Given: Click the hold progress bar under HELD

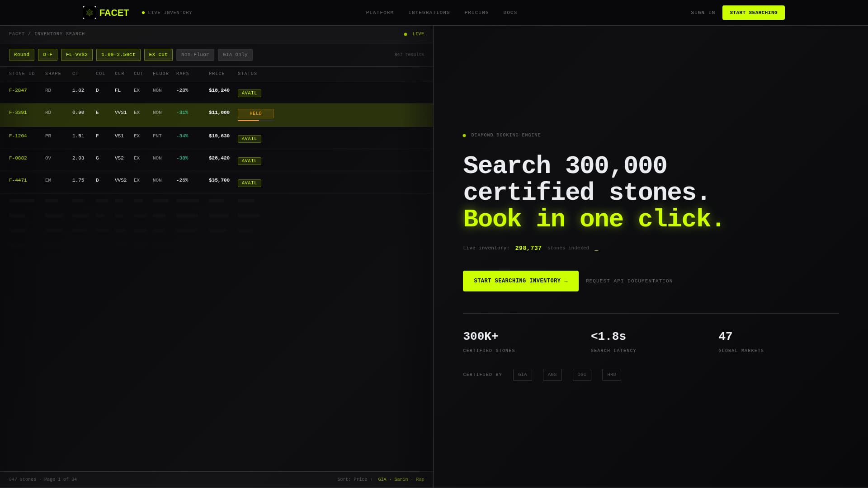Looking at the screenshot, I should pyautogui.click(x=256, y=121).
